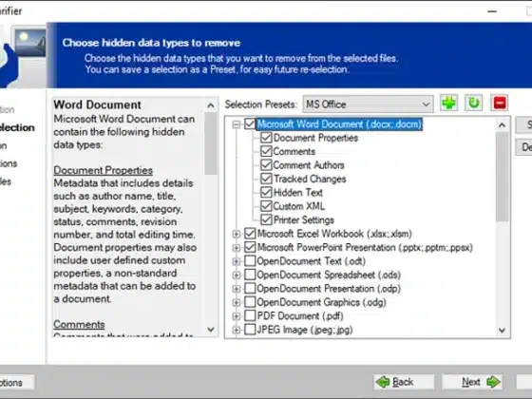Toggle the Microsoft Excel Workbook checkbox
Viewport: 532px width, 399px height.
250,234
